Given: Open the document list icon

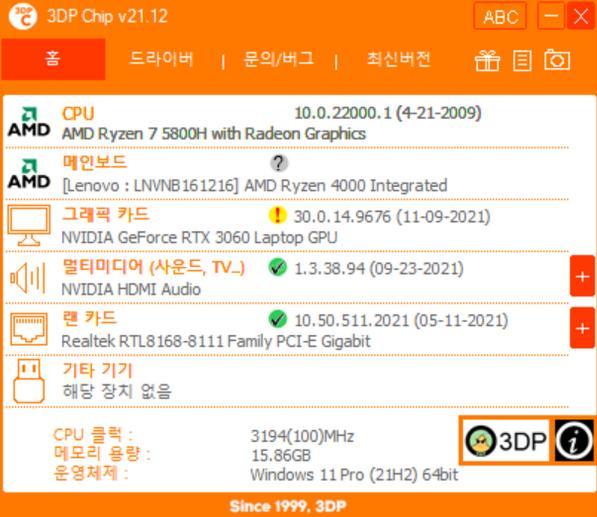Looking at the screenshot, I should 522,61.
